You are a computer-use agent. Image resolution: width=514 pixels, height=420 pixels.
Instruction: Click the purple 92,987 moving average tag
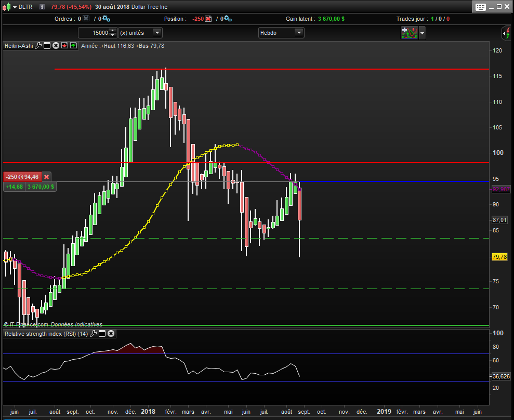pos(501,189)
